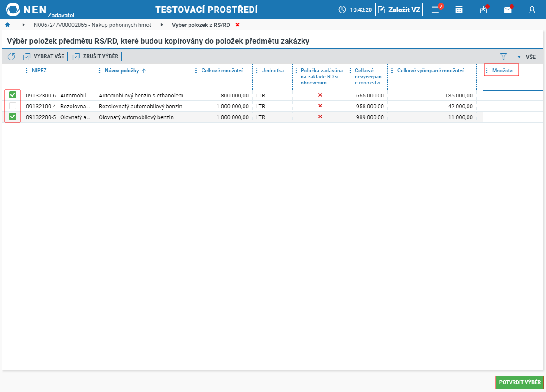
Task: Expand breadcrumb arrow before Výběr položek z RS/RD
Action: 162,25
